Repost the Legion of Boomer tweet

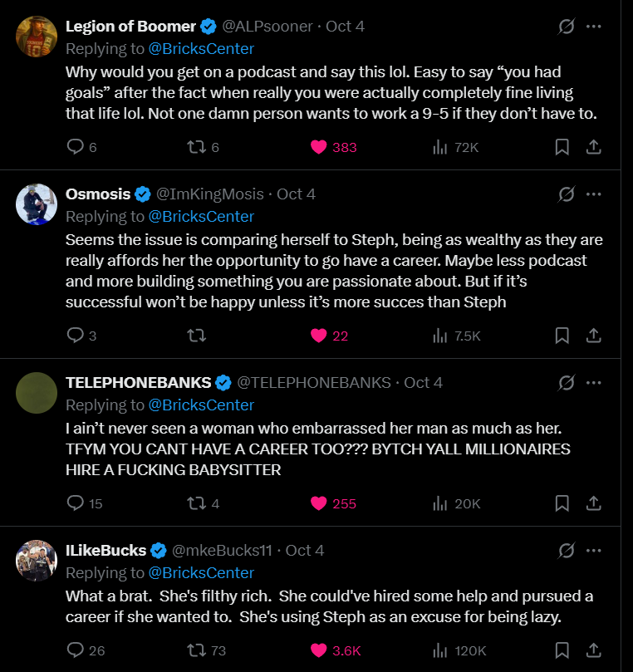click(197, 147)
